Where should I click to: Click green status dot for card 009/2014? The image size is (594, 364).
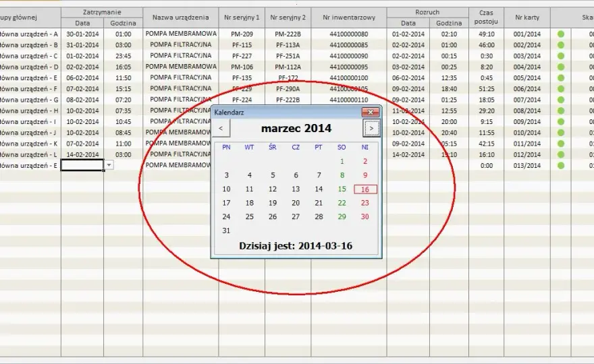(x=561, y=122)
